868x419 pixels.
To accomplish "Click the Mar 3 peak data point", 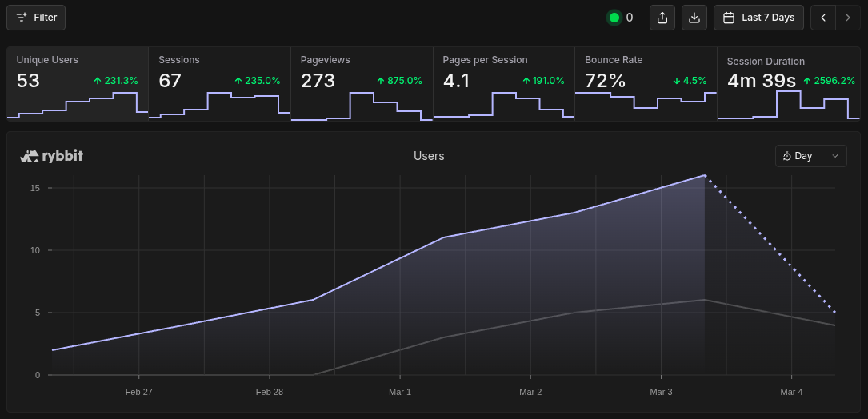I will [x=705, y=175].
